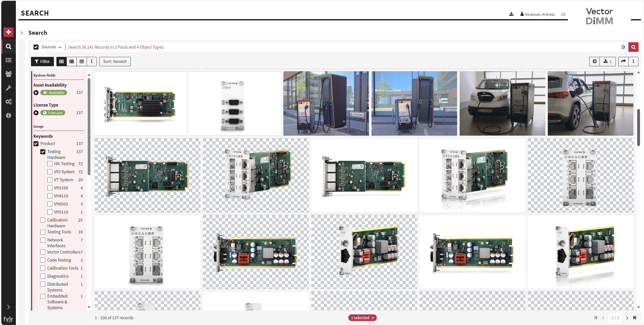Uncheck the Product keyword checkbox
The image size is (644, 325).
point(36,144)
